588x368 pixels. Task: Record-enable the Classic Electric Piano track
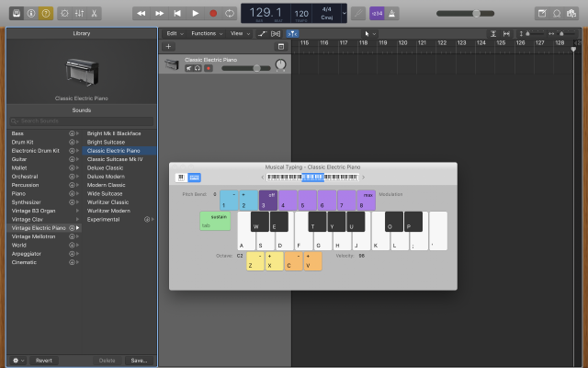209,68
